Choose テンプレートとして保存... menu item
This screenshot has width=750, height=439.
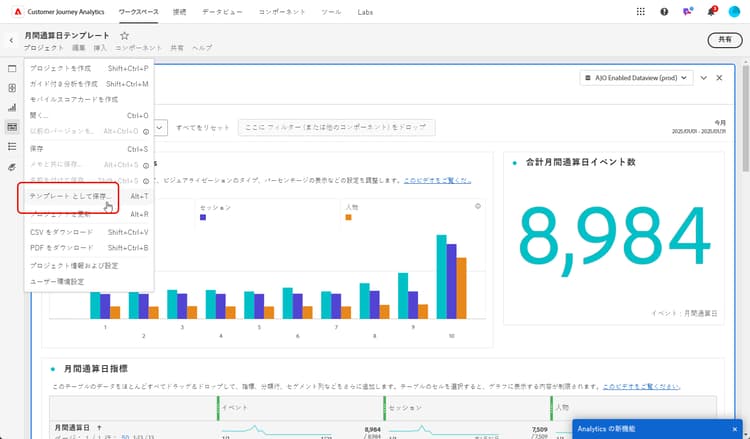89,196
